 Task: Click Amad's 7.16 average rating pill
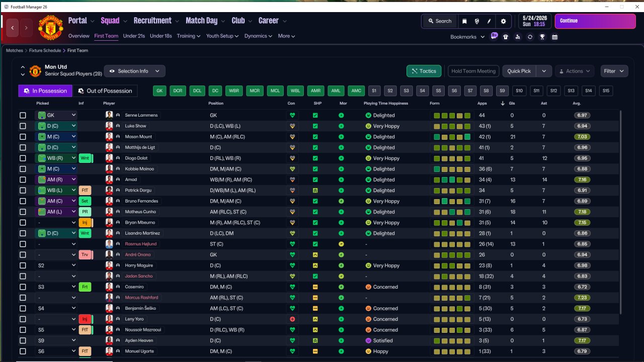pos(583,179)
